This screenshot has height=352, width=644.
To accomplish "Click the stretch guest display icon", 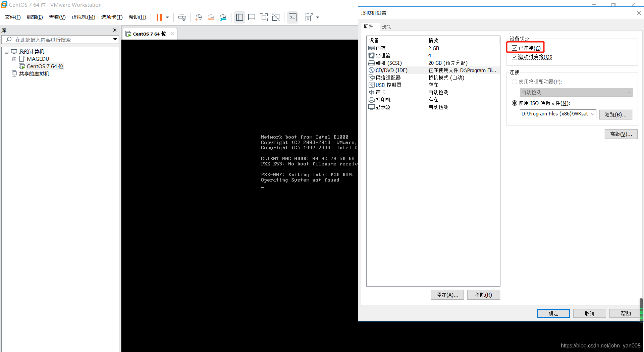I will [309, 17].
